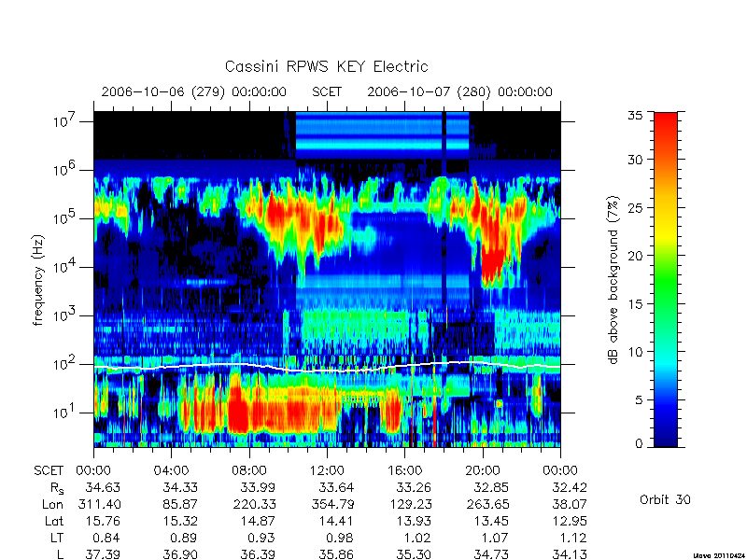Click the 04:00 SCET time tick label
The height and width of the screenshot is (560, 747).
171,470
